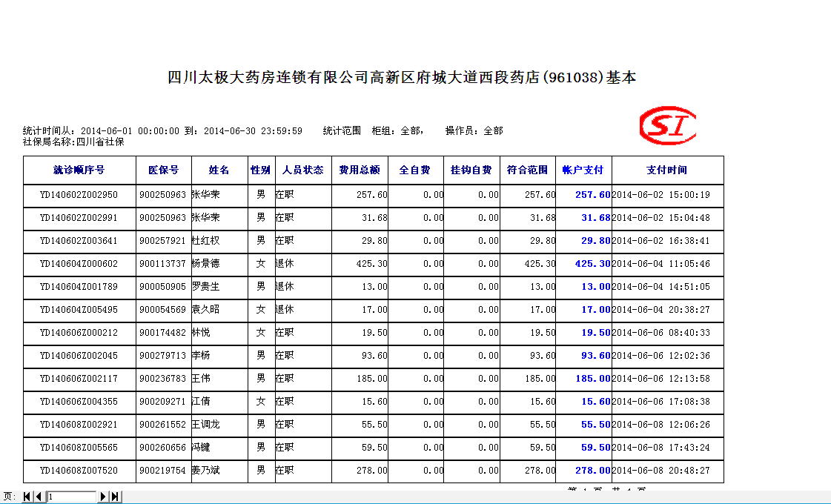Click the 就诊顺序号 column header
This screenshot has width=831, height=504.
coord(79,170)
